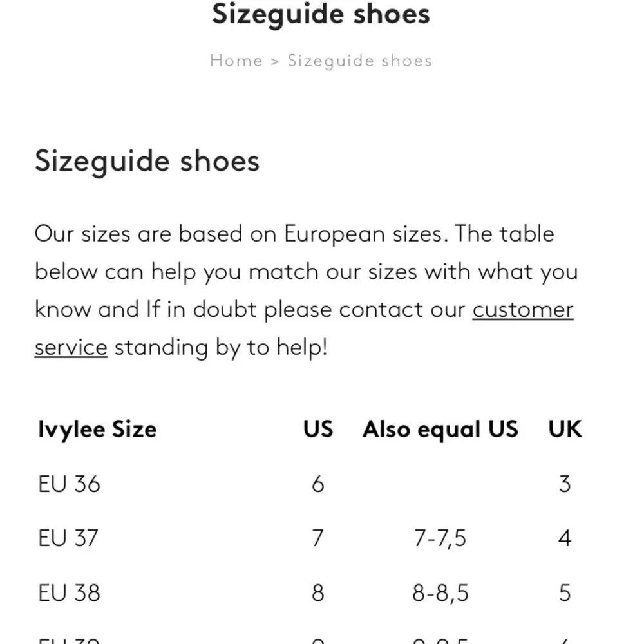
Task: Click the UK column header
Action: coord(565,429)
